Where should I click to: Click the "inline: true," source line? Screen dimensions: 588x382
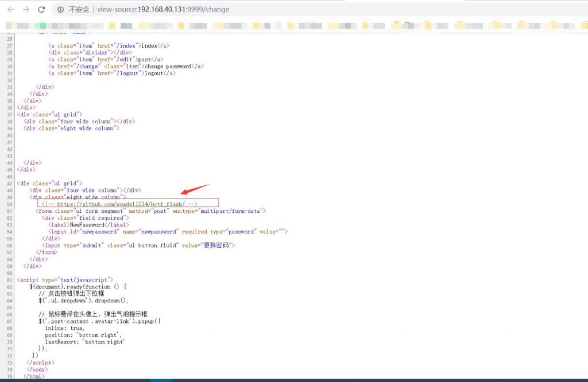tap(64, 328)
